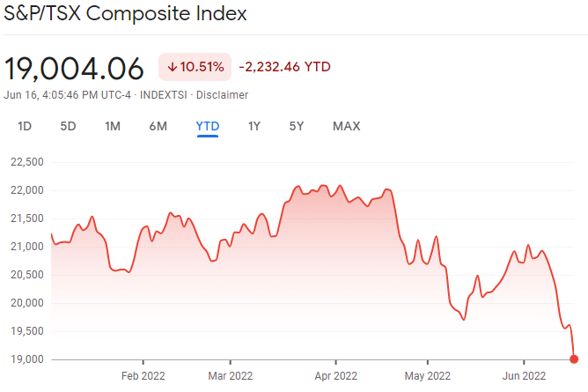Open the 6M chart range
588x392 pixels.
pyautogui.click(x=158, y=126)
